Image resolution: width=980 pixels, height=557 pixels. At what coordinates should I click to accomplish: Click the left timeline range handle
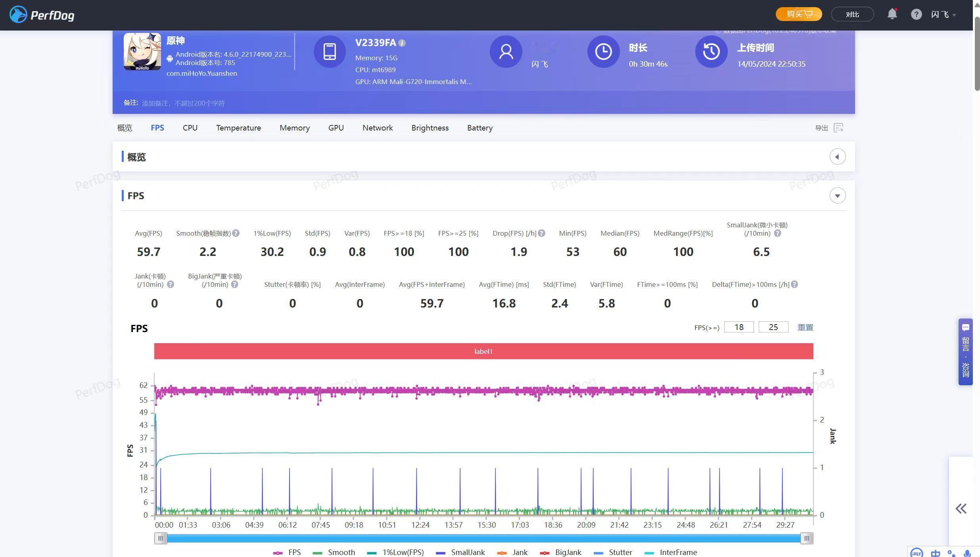click(161, 538)
